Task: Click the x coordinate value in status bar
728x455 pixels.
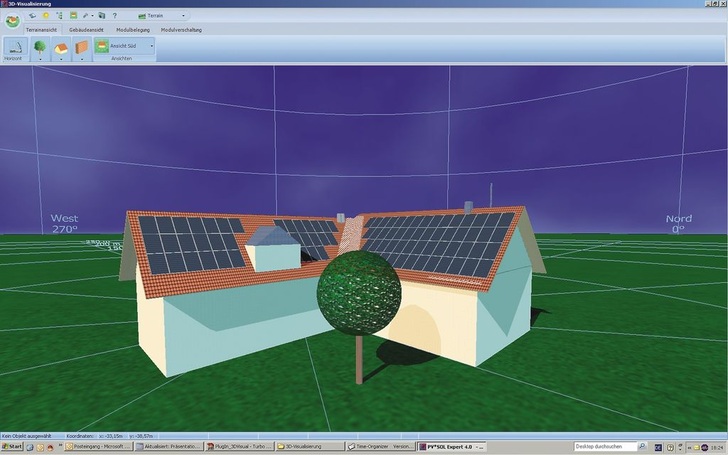Action: [x=111, y=436]
